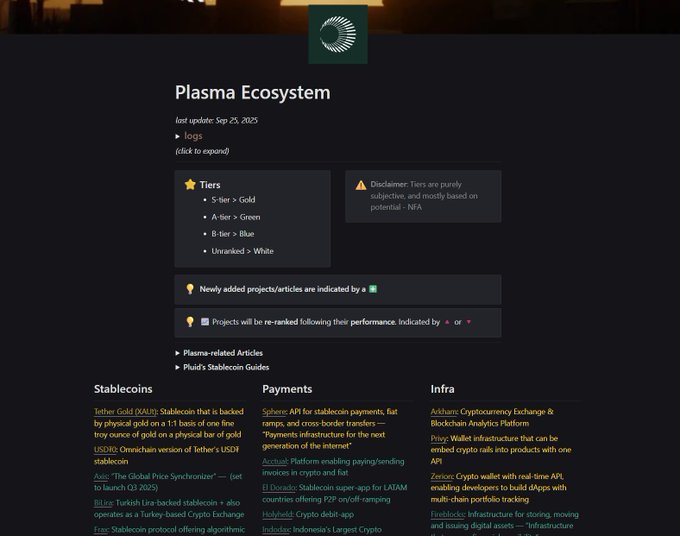680x536 pixels.
Task: Expand Pluid's Stablecoin Guides section
Action: click(x=178, y=367)
